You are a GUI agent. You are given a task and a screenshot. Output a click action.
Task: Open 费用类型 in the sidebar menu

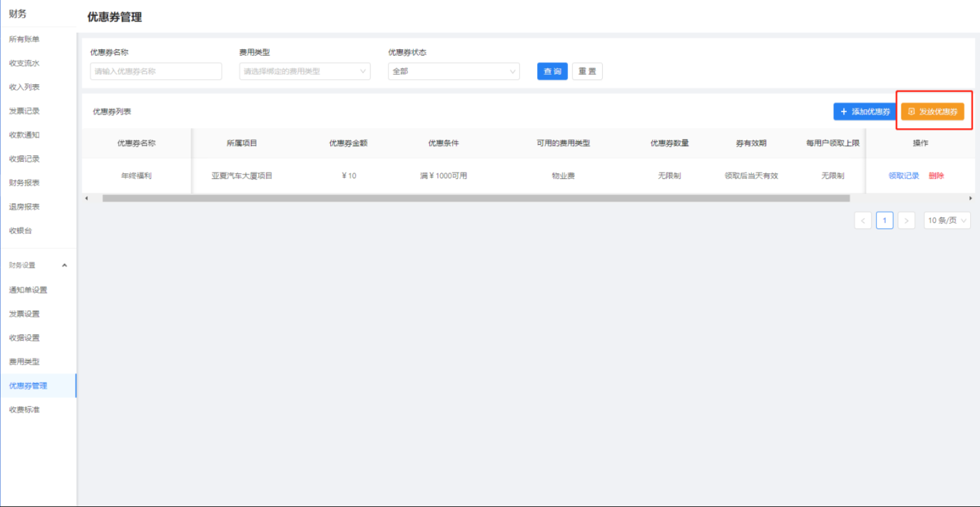click(x=24, y=362)
